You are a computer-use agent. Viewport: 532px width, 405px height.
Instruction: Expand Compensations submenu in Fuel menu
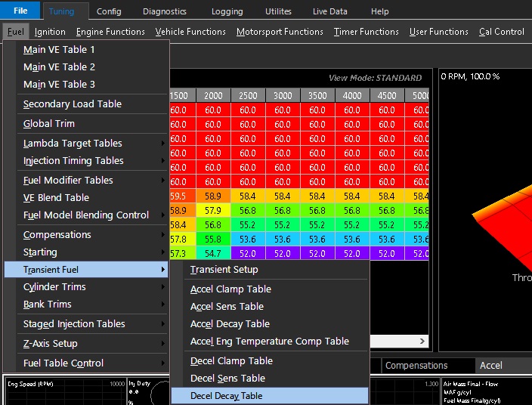pos(86,235)
